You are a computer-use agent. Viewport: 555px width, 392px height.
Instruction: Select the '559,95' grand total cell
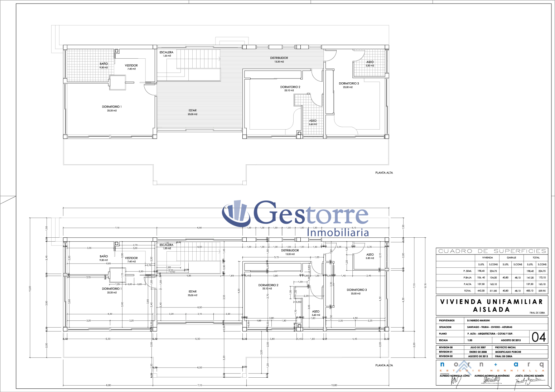pyautogui.click(x=542, y=291)
